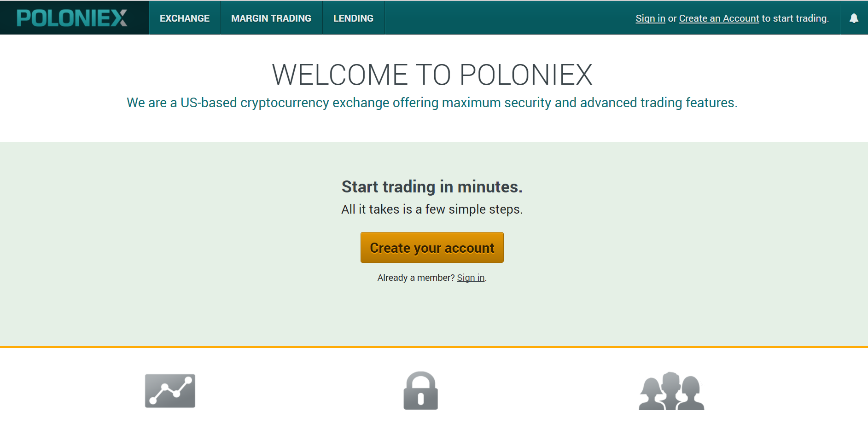868x424 pixels.
Task: Open the Exchange menu item
Action: [185, 18]
